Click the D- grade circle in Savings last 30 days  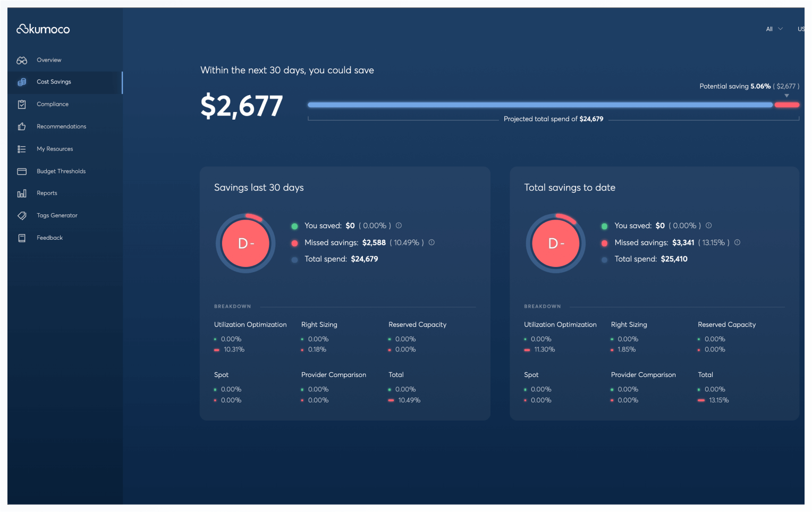[246, 244]
